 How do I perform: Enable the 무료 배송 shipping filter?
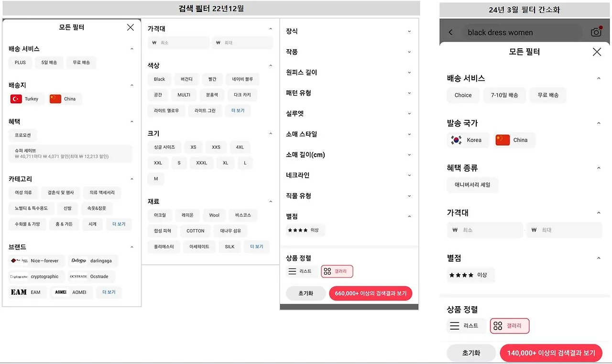coord(81,62)
